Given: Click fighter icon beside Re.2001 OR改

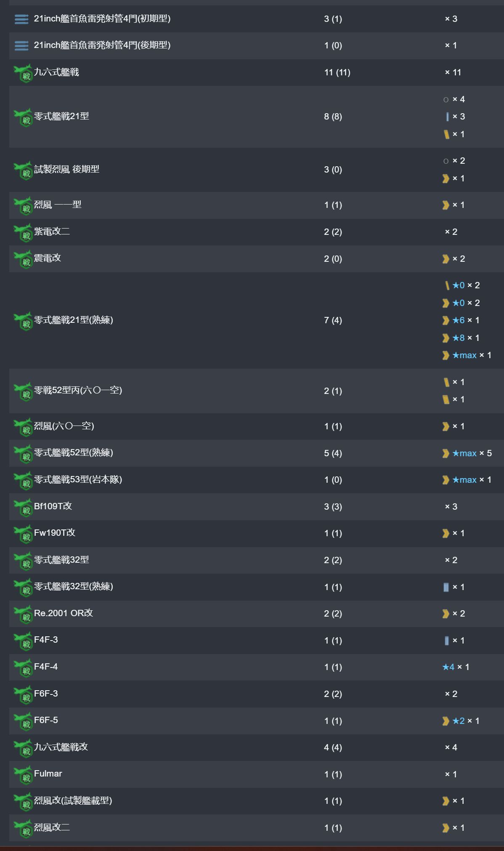Looking at the screenshot, I should click(x=23, y=614).
